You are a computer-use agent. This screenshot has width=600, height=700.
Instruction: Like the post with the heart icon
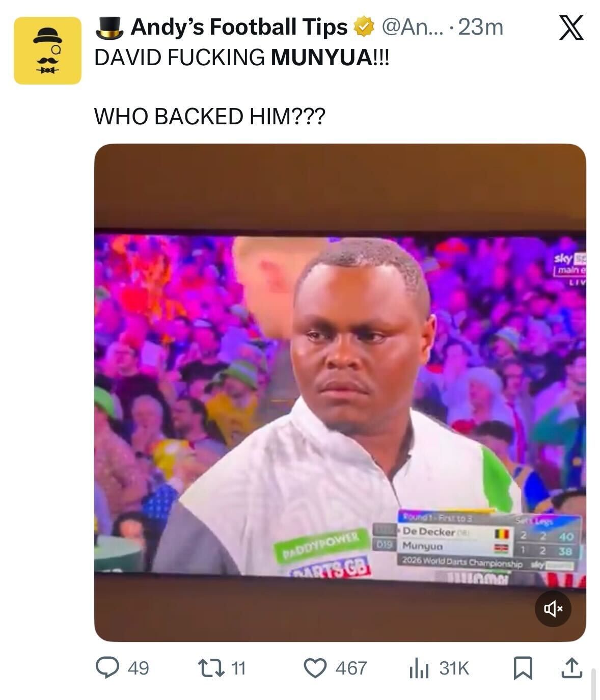pyautogui.click(x=315, y=668)
